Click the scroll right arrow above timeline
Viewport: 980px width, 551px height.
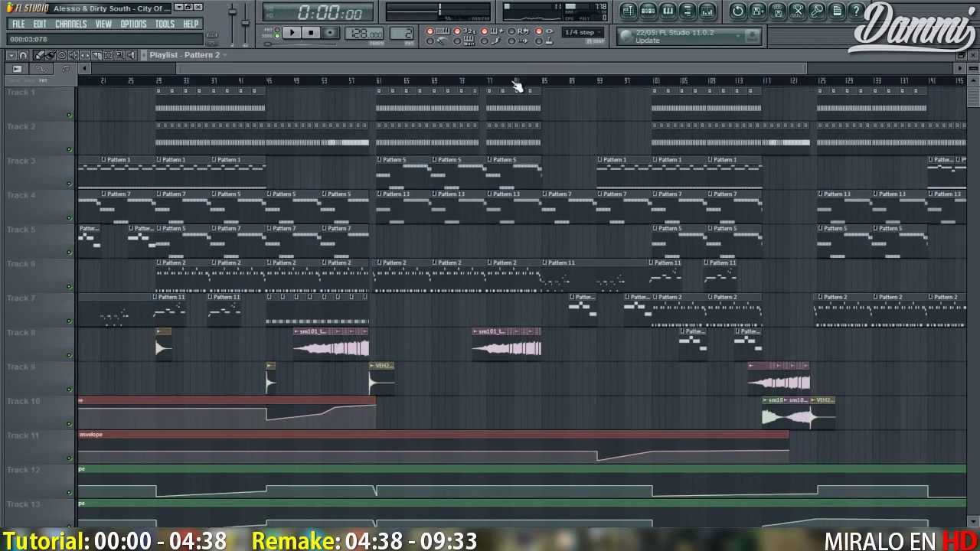click(959, 68)
